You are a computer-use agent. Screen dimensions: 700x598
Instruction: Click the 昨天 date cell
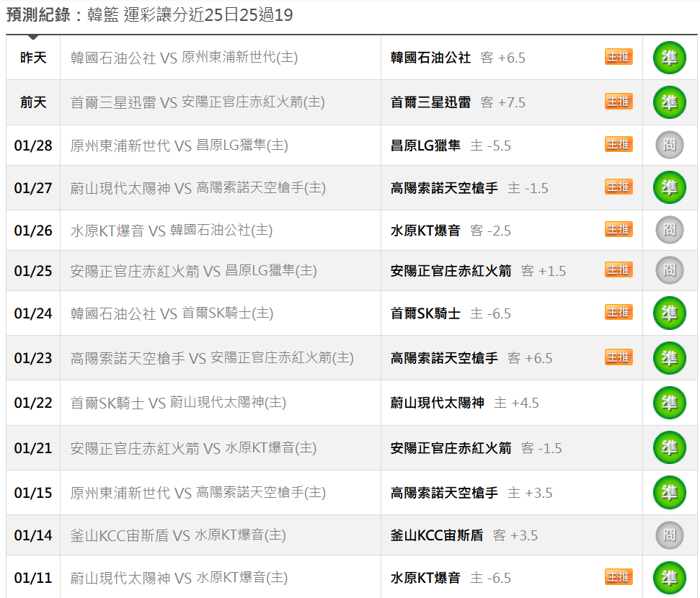coord(33,58)
